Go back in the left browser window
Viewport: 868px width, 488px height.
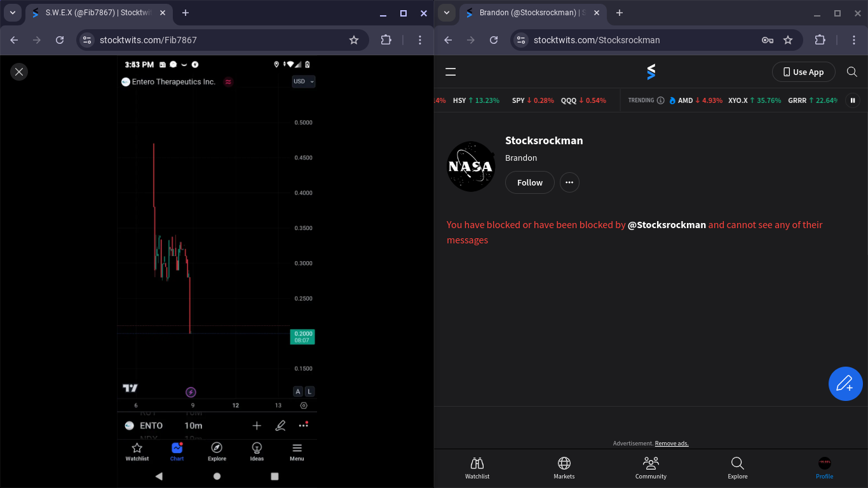coord(14,40)
